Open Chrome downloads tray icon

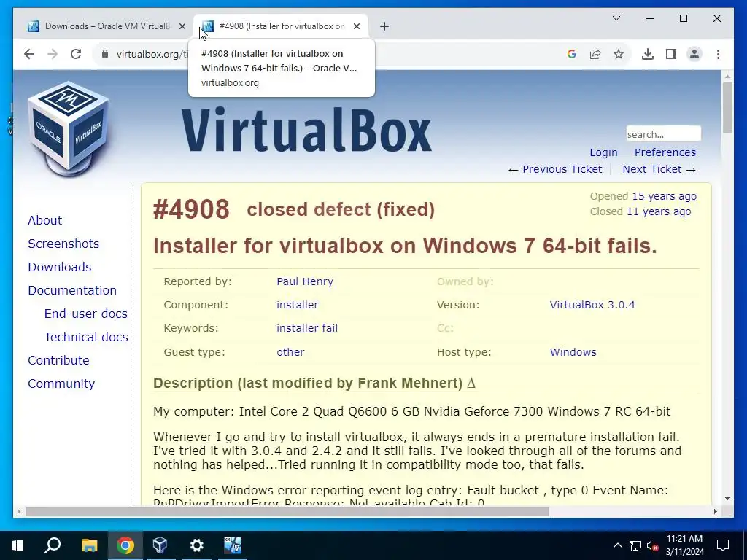point(648,54)
